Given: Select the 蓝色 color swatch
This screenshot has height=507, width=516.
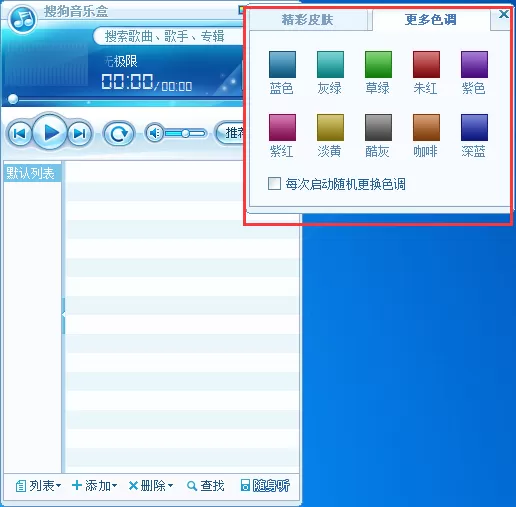Looking at the screenshot, I should coord(282,65).
